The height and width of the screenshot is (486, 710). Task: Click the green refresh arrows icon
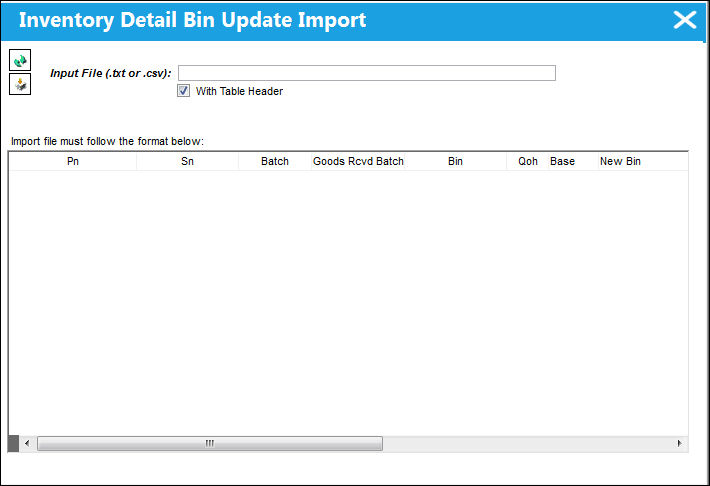pos(20,60)
